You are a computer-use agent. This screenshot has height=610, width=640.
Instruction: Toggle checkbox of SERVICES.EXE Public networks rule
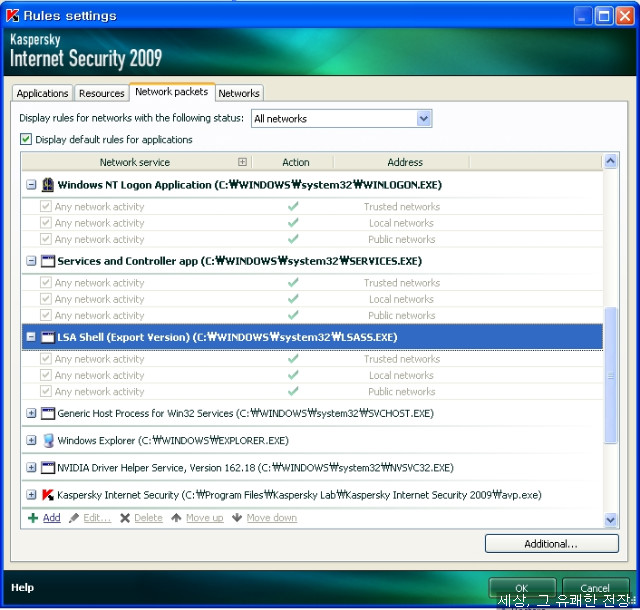coord(46,315)
